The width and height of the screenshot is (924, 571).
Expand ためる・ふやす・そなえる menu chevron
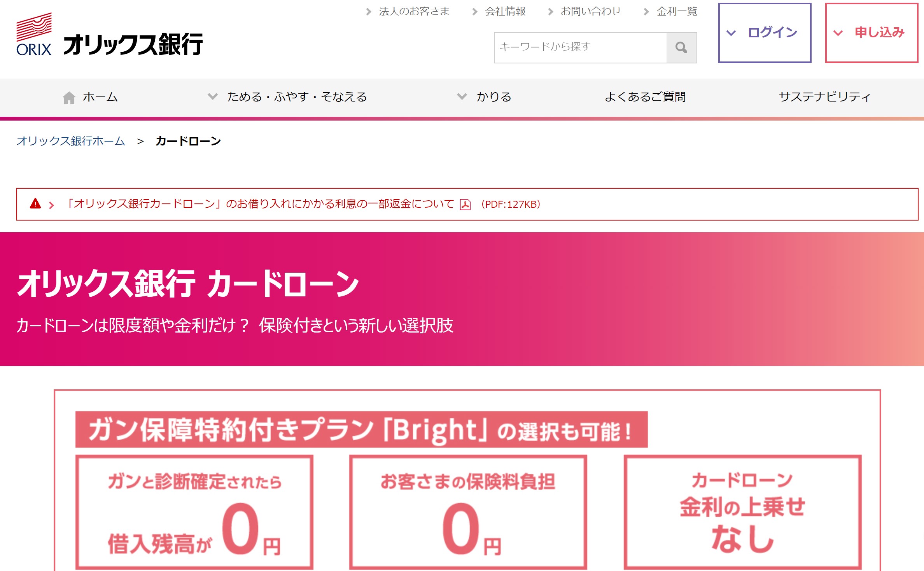(212, 96)
